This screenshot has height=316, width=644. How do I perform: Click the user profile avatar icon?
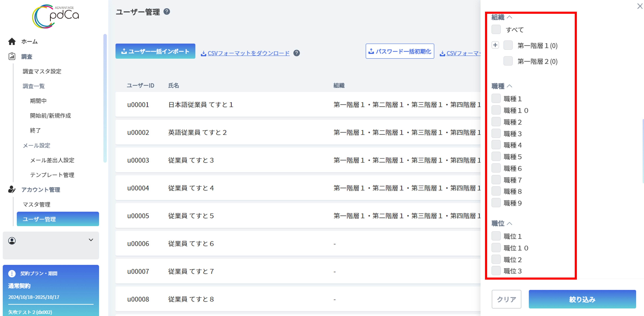click(12, 241)
